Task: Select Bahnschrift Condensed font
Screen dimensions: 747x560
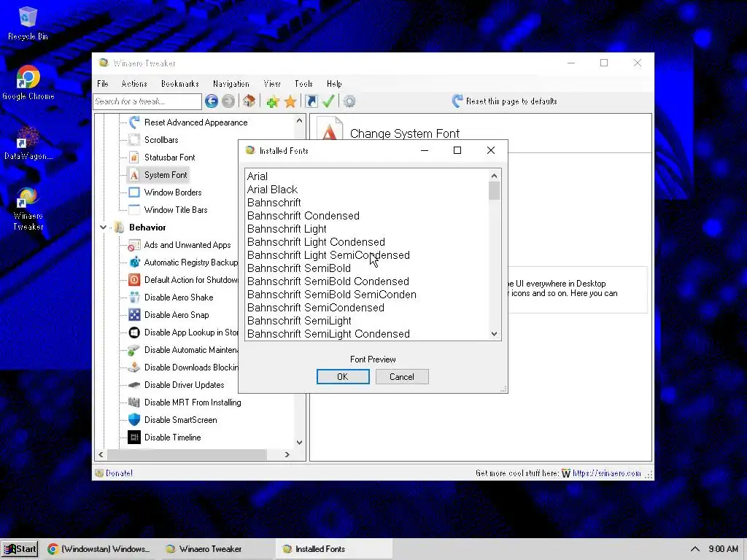Action: pyautogui.click(x=303, y=216)
